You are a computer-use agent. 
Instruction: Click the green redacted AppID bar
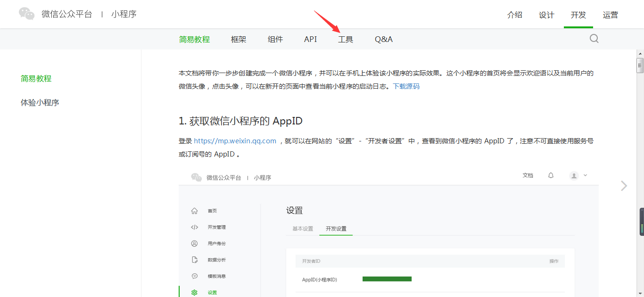(x=387, y=279)
